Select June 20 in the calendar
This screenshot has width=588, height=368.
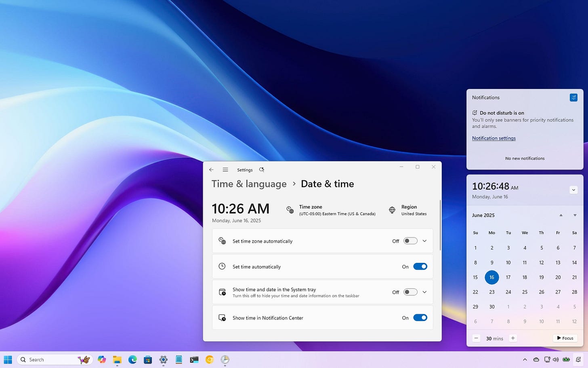point(558,277)
